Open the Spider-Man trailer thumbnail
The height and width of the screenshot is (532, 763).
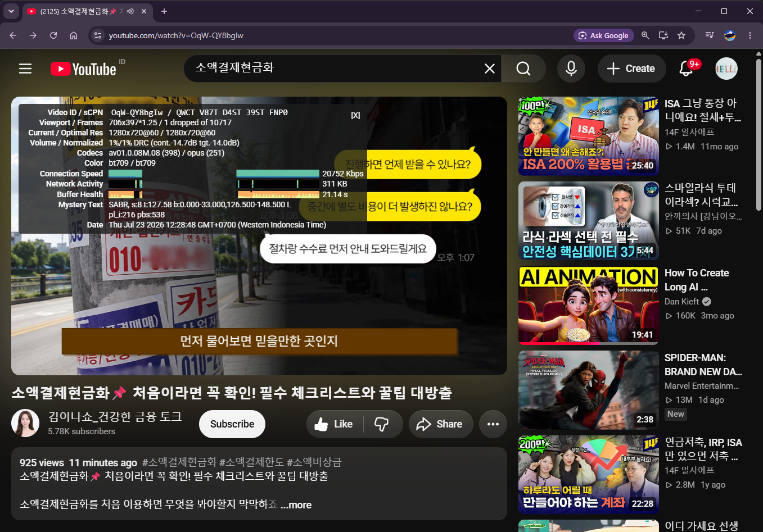click(589, 390)
